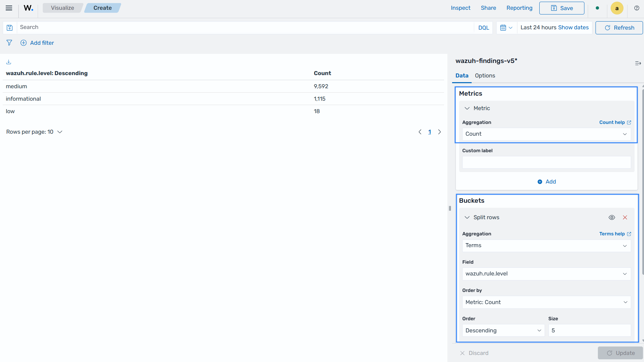Image resolution: width=644 pixels, height=362 pixels.
Task: Open the metric Aggregation Count dropdown
Action: pos(546,134)
